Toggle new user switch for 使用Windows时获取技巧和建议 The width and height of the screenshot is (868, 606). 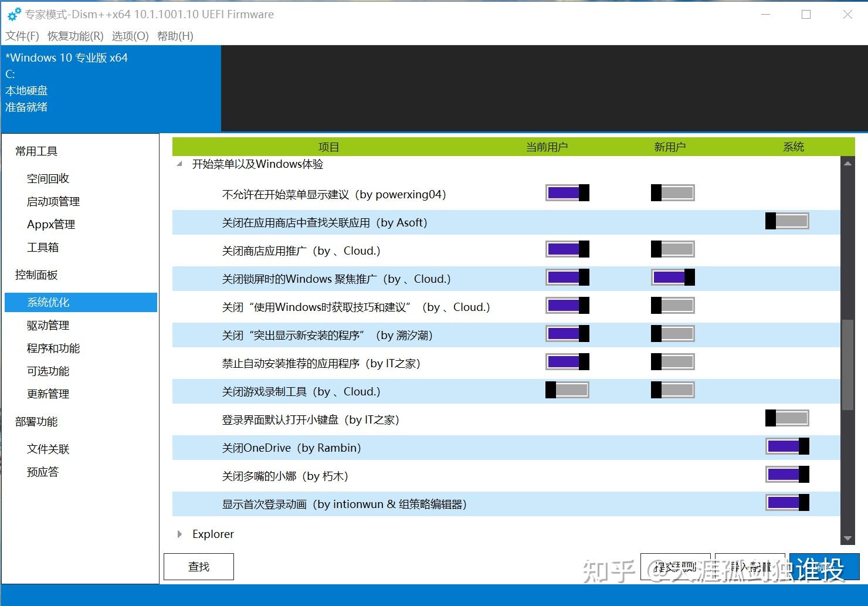click(x=673, y=306)
